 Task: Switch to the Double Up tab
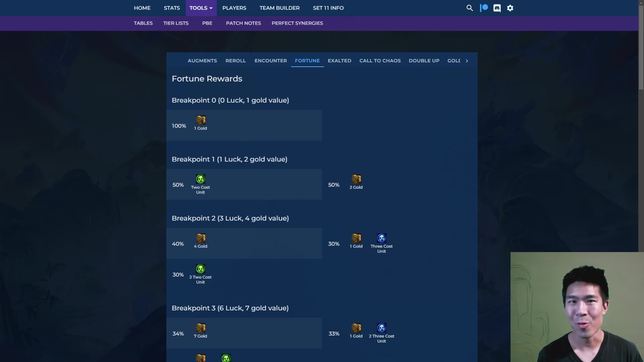[424, 61]
